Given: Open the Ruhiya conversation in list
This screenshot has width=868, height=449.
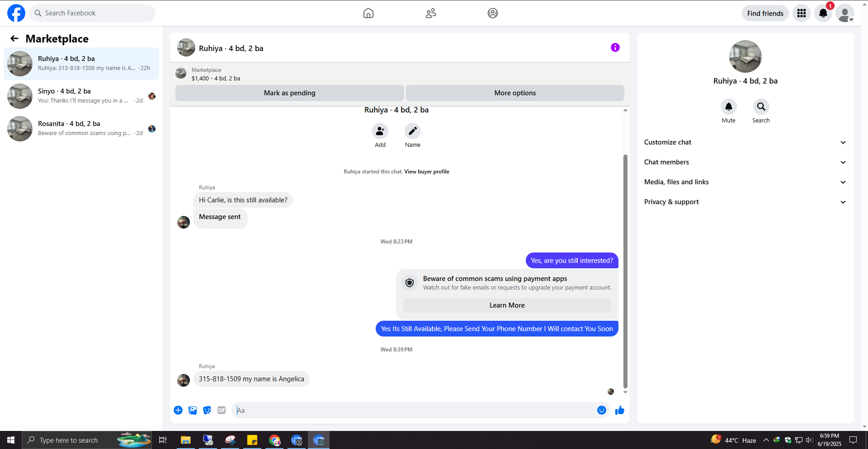Looking at the screenshot, I should (81, 64).
